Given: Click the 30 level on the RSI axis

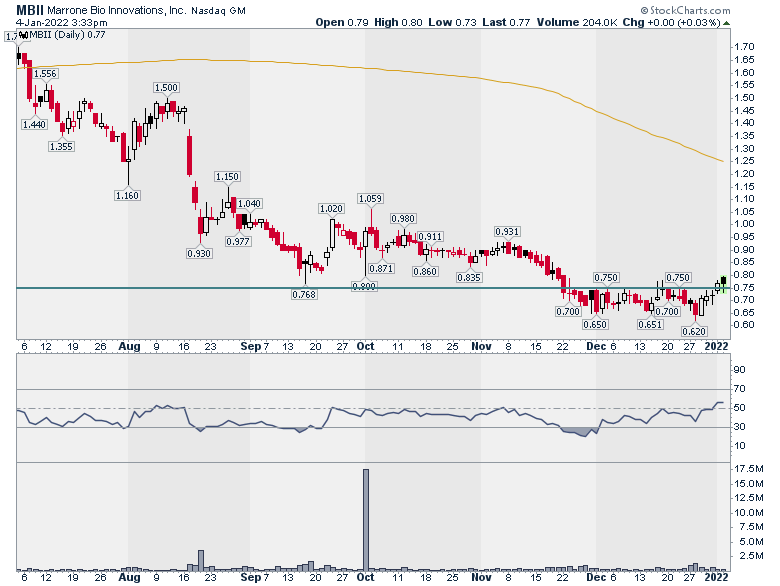Looking at the screenshot, I should pyautogui.click(x=740, y=427).
